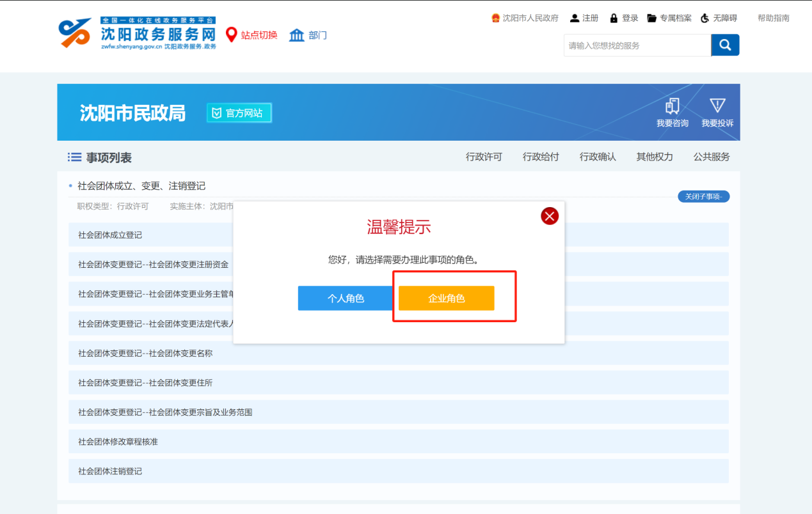Switch to the 公共服务 tab

(x=712, y=157)
